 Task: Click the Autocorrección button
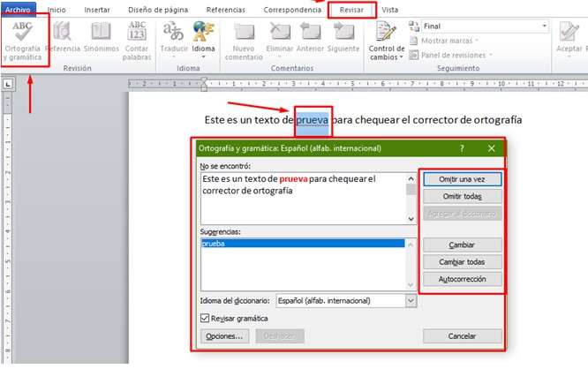coord(462,279)
